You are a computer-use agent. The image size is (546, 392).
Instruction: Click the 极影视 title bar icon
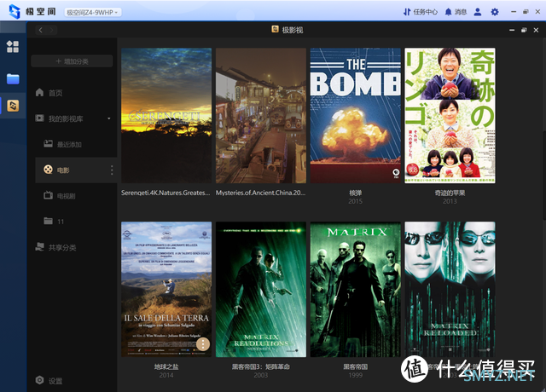pyautogui.click(x=275, y=29)
